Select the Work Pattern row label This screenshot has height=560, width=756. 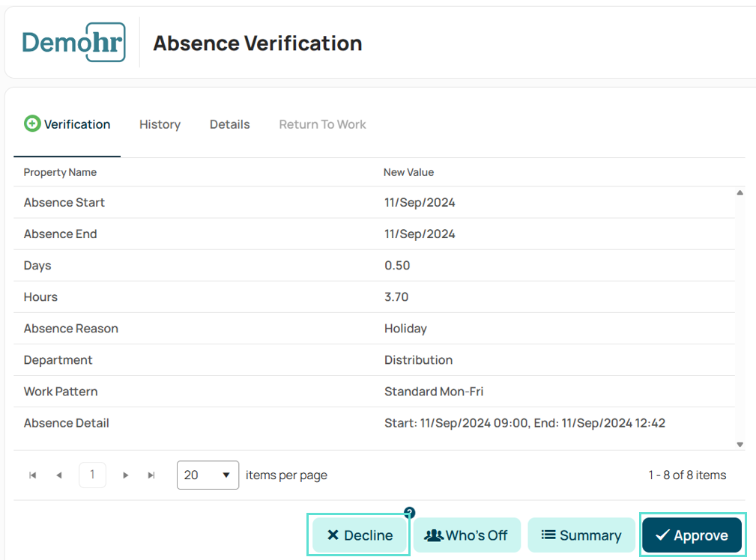click(61, 392)
